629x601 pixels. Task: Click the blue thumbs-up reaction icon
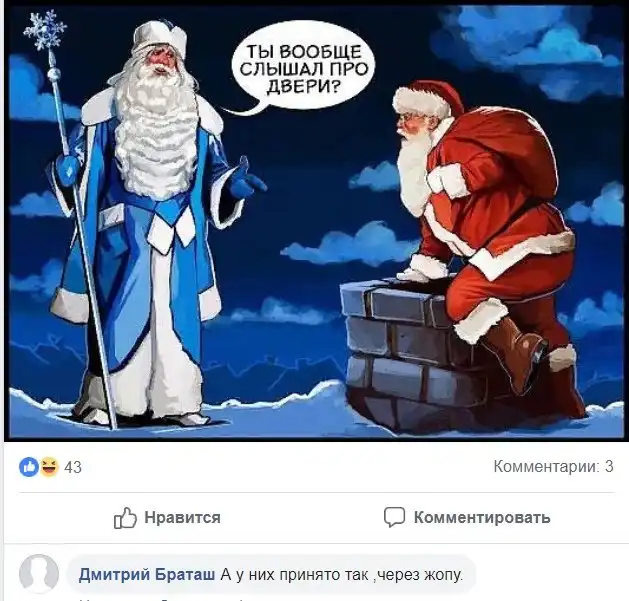click(29, 467)
